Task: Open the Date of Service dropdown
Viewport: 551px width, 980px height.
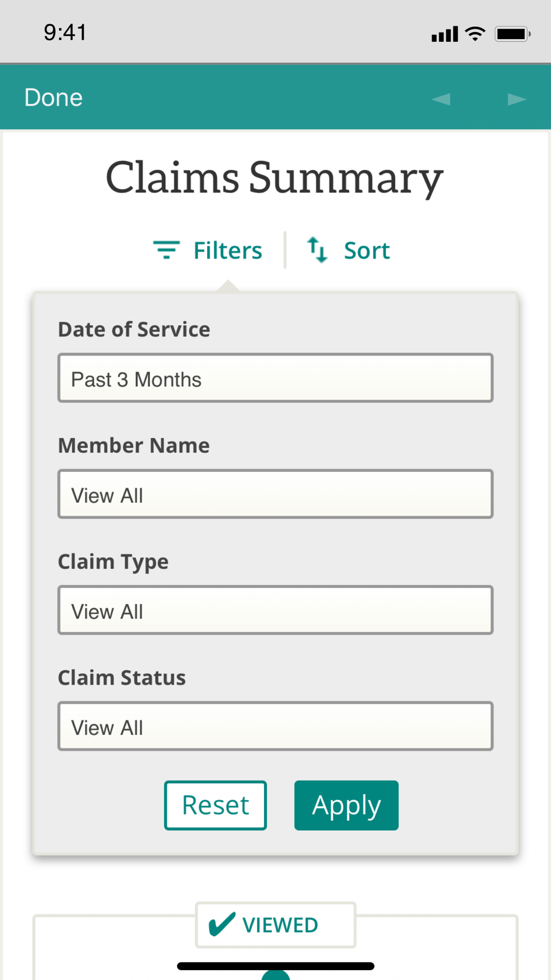Action: [x=275, y=378]
